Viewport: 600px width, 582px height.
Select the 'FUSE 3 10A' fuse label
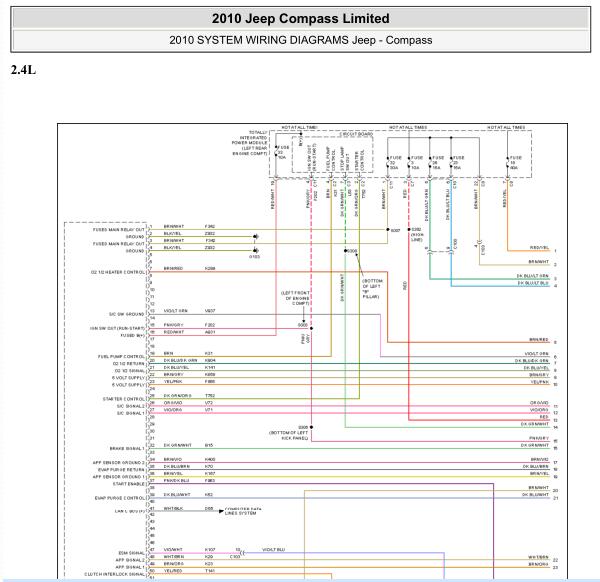coord(417,163)
